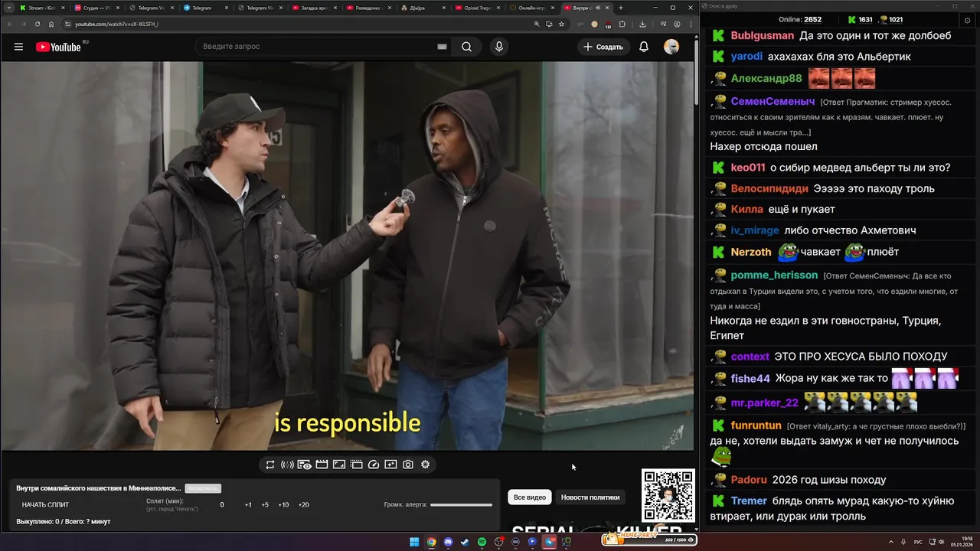Go back with the browser back arrow

8,24
